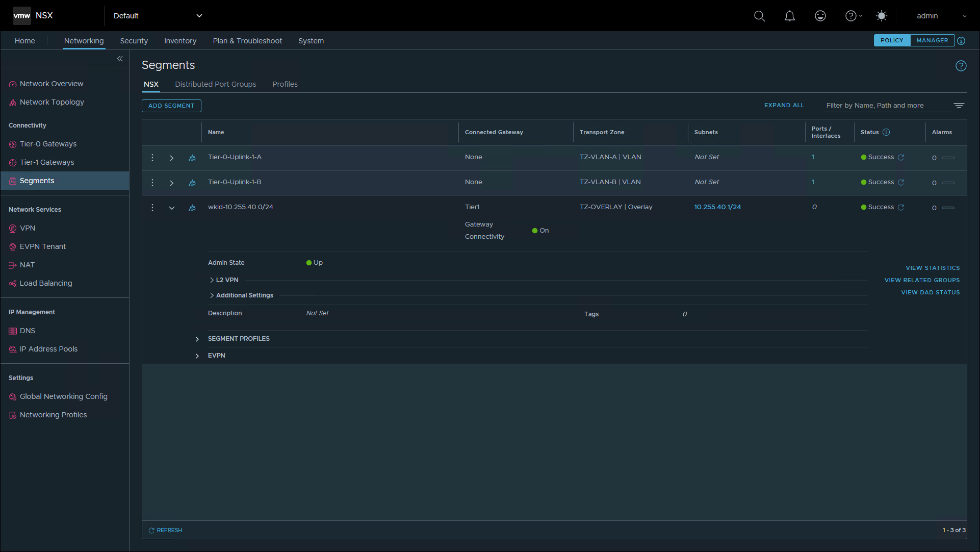Screen dimensions: 980x552
Task: Go to Tier-0 Gateways
Action: (48, 144)
